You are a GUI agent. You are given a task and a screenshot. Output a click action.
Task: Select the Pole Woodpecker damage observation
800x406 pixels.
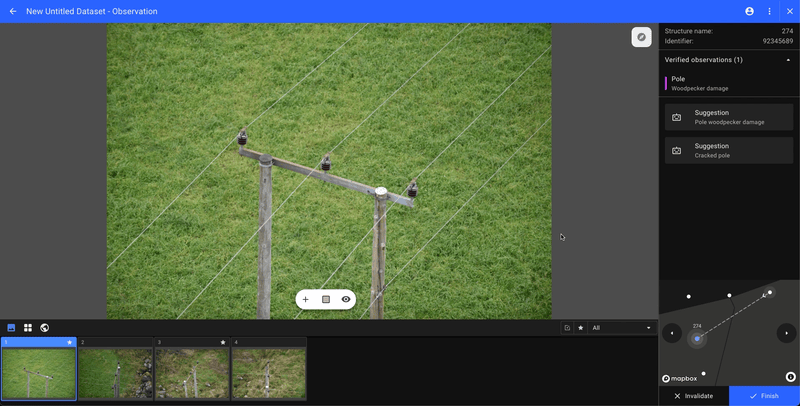tap(729, 83)
